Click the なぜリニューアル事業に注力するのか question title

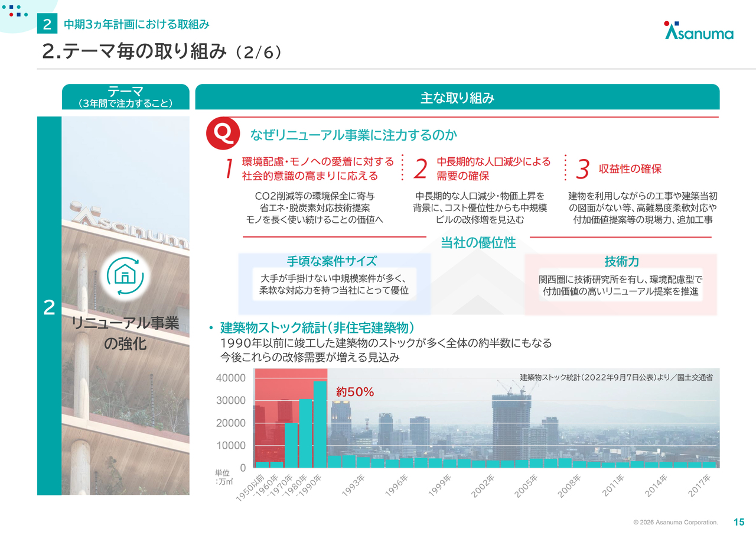pos(353,135)
